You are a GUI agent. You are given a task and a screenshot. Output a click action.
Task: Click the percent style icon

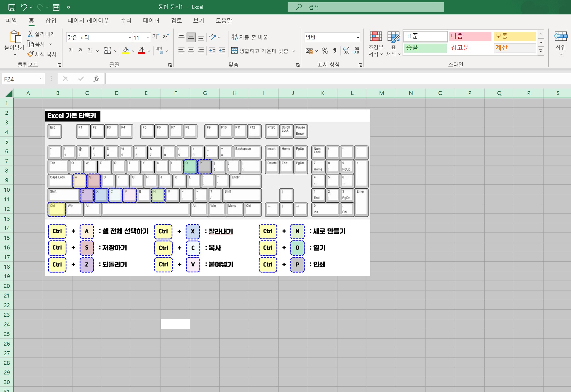click(325, 51)
